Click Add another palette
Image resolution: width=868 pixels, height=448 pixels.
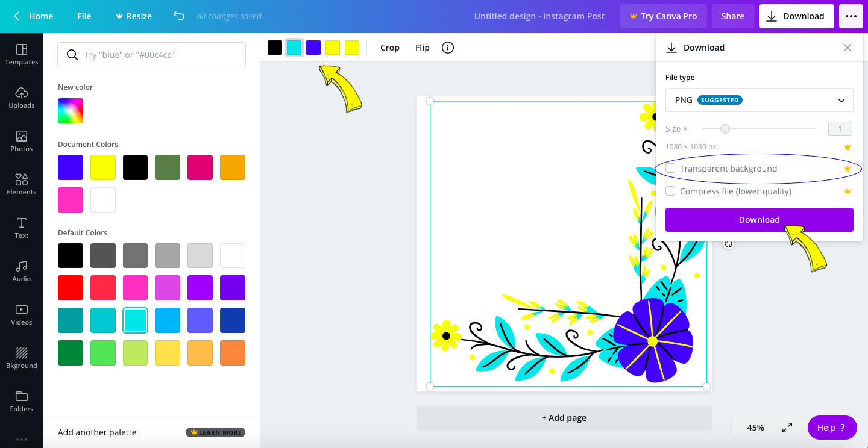tap(97, 432)
